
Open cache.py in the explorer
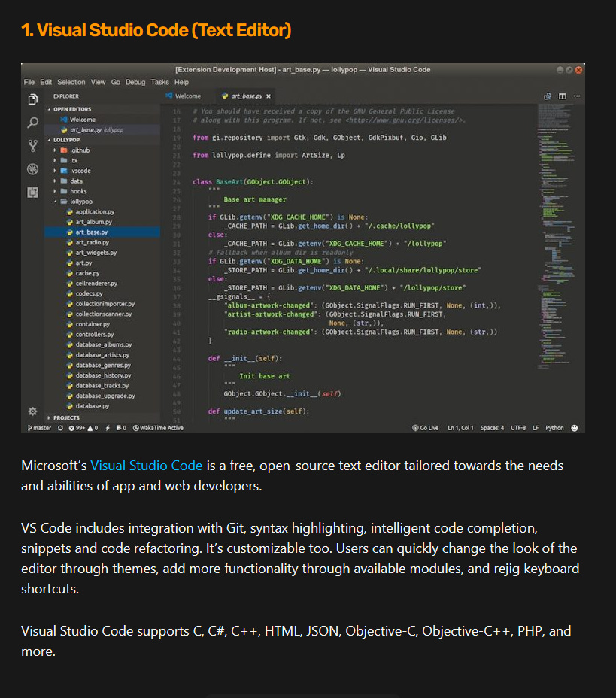point(87,273)
